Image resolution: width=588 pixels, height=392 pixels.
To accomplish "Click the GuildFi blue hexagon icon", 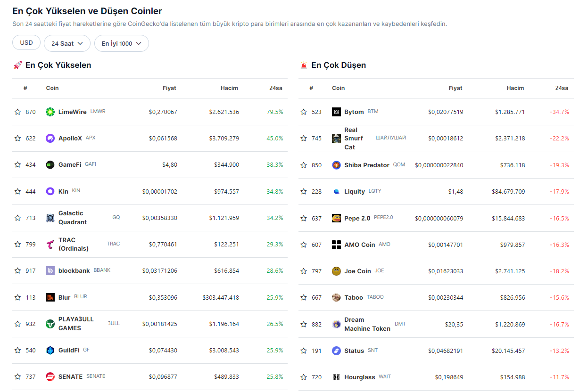I will click(50, 350).
